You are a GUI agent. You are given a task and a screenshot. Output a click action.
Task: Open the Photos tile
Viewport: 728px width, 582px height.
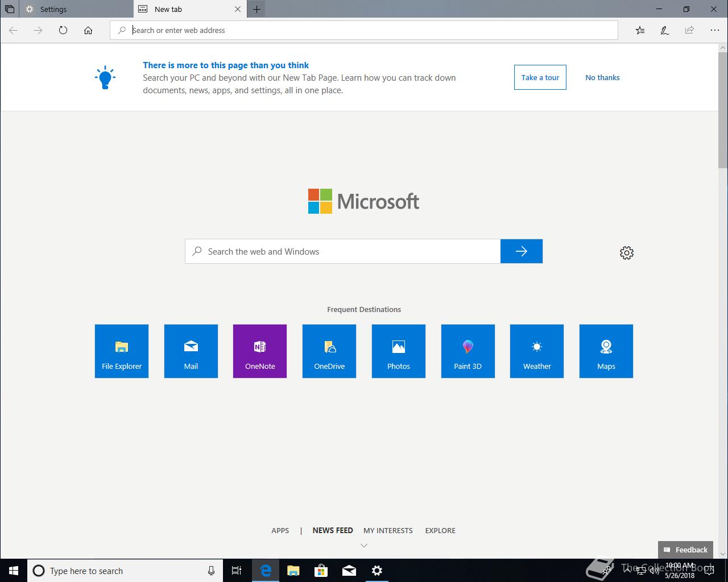coord(399,351)
